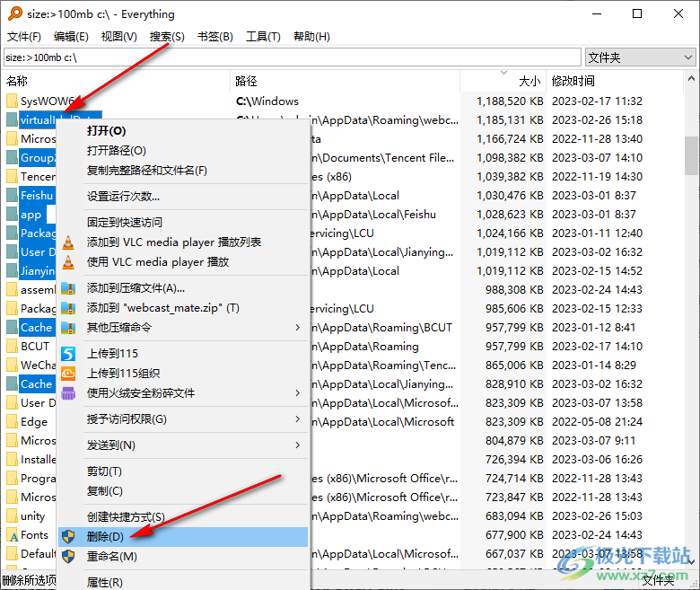Sort by the 名称 column header
This screenshot has width=700, height=590.
point(116,81)
